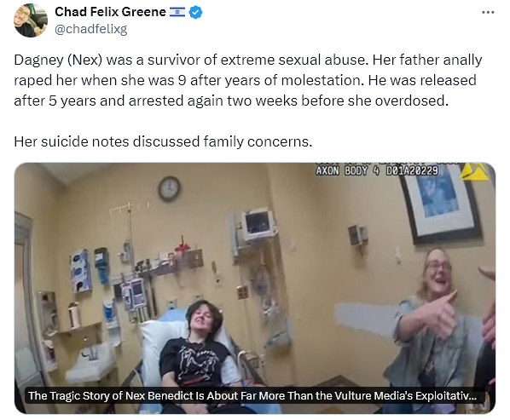Open the three-dot more options menu
Viewport: 510px width, 420px height.
(x=488, y=12)
